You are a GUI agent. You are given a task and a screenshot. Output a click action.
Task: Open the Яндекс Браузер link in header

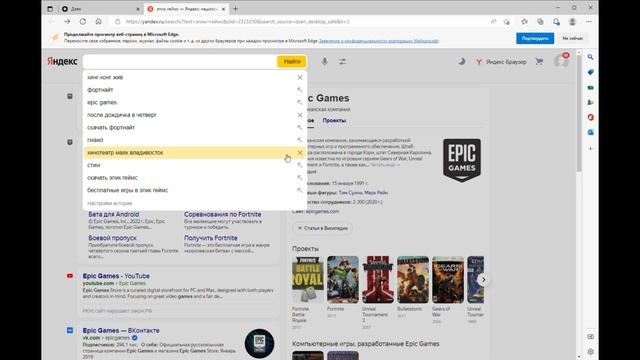click(501, 62)
